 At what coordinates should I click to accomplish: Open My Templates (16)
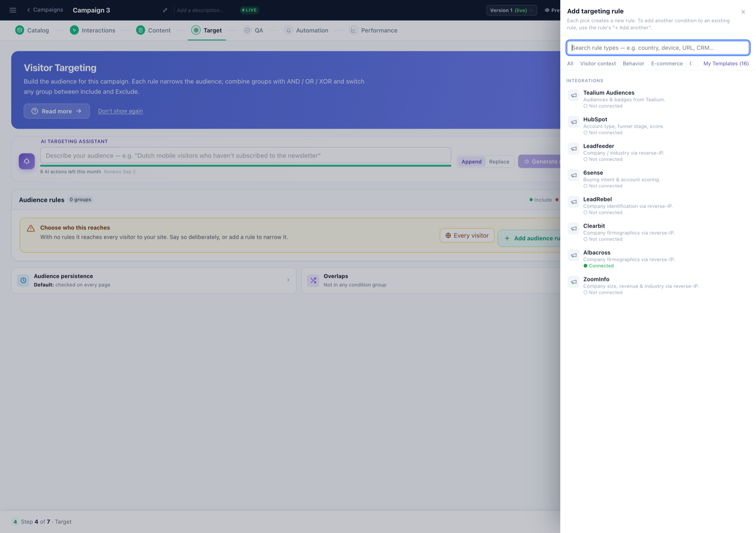pos(726,63)
